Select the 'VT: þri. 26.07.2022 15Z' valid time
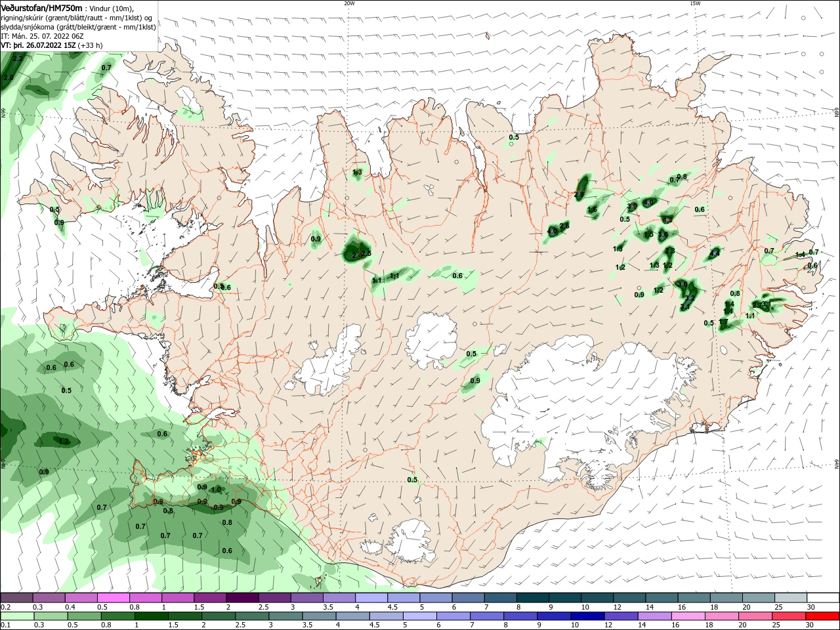 [38, 46]
